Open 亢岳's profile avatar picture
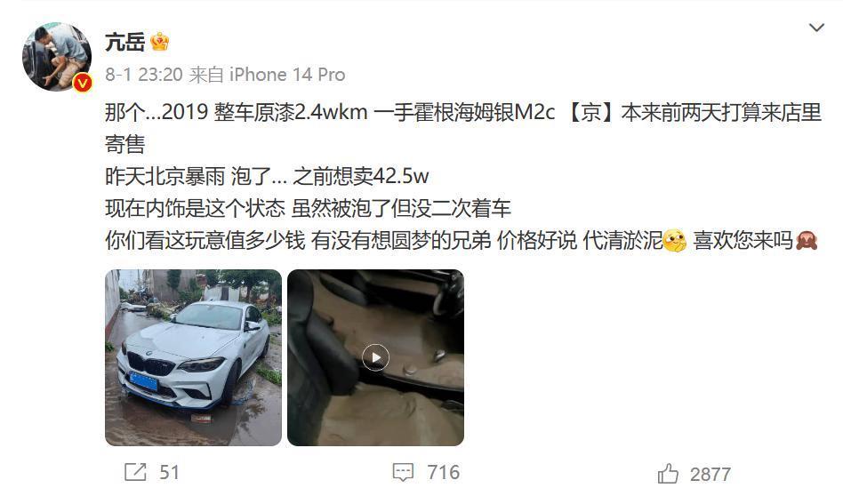The width and height of the screenshot is (843, 504). coord(56,56)
